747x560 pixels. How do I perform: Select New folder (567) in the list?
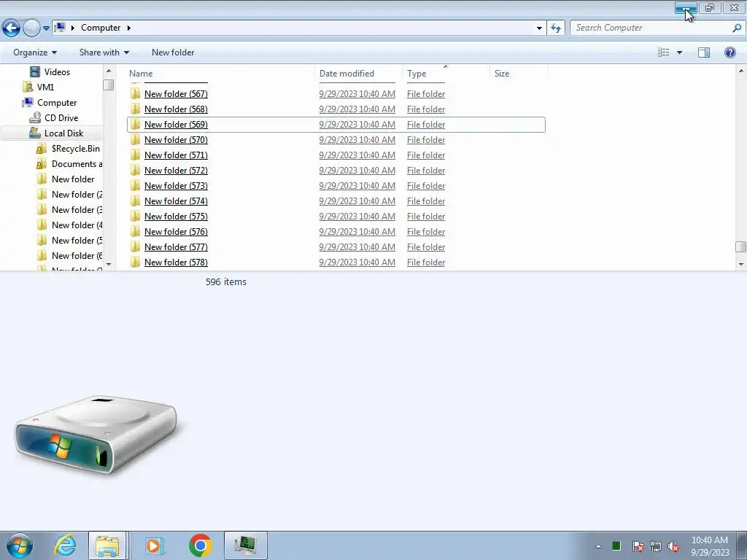pos(176,94)
